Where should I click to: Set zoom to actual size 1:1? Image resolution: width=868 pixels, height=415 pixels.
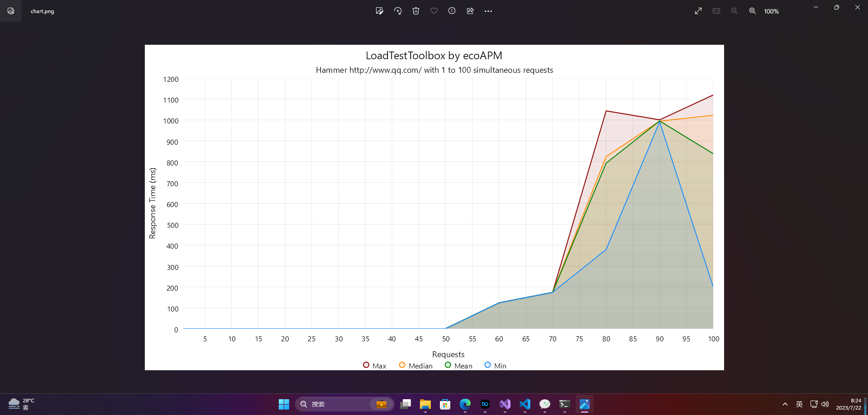tap(716, 11)
